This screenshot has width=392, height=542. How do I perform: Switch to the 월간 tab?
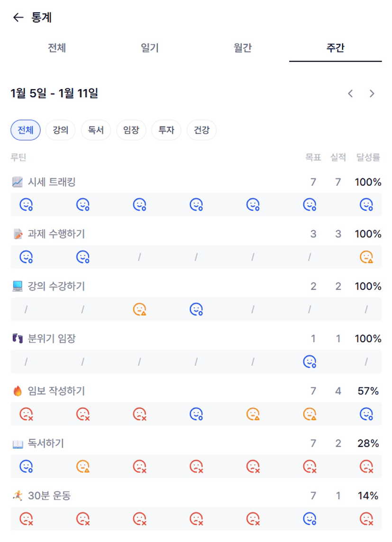click(243, 48)
